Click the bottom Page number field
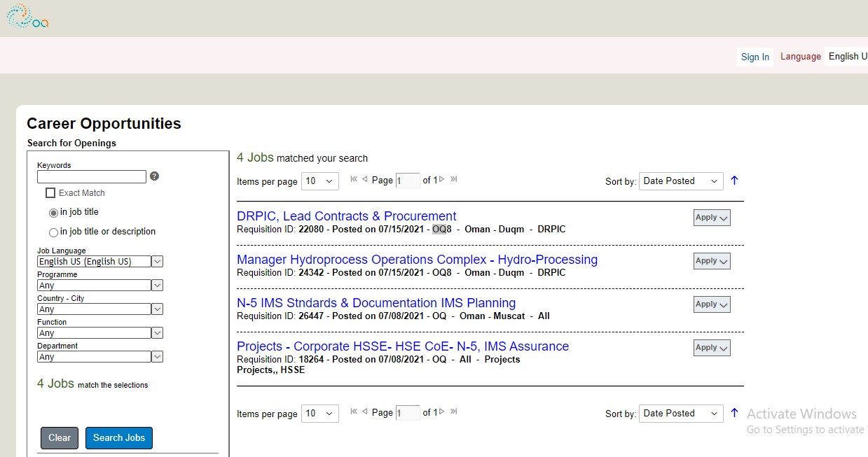Screen dimensions: 868x457 point(408,413)
